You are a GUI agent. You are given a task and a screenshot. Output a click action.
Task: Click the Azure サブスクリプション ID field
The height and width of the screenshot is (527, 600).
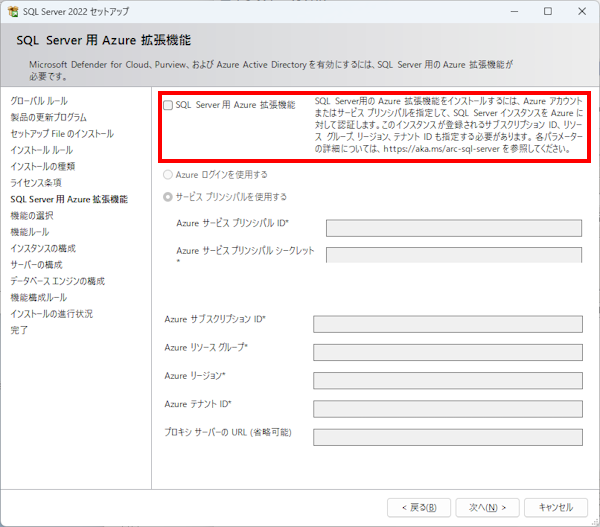pyautogui.click(x=448, y=324)
